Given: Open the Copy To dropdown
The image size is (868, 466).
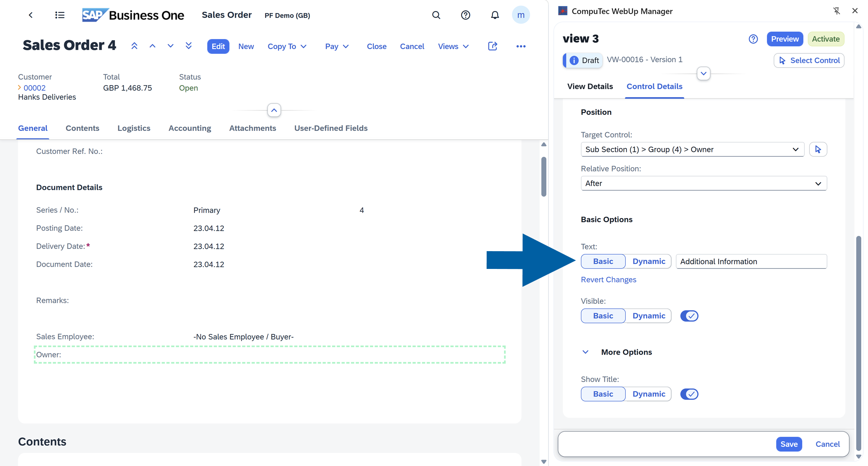Looking at the screenshot, I should (287, 46).
